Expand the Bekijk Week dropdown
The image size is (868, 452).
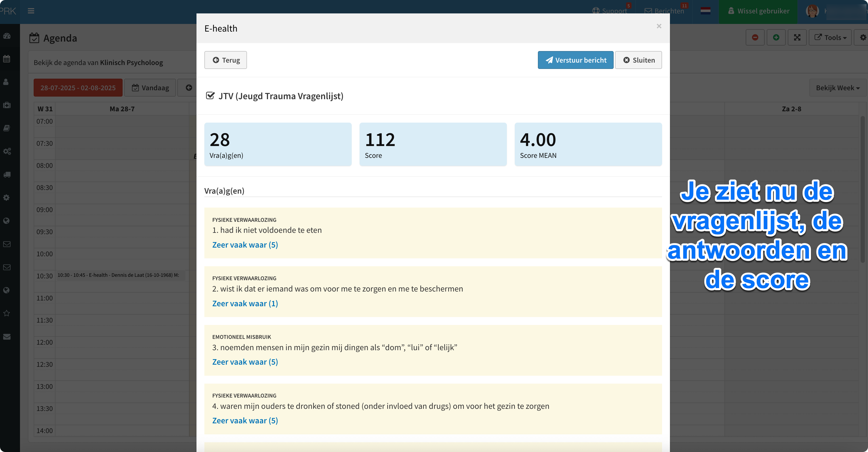838,88
